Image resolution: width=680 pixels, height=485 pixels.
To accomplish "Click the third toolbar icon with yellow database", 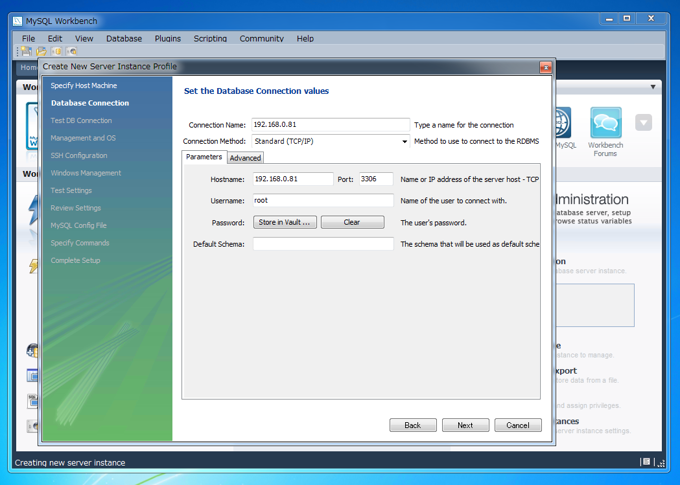I will (57, 52).
